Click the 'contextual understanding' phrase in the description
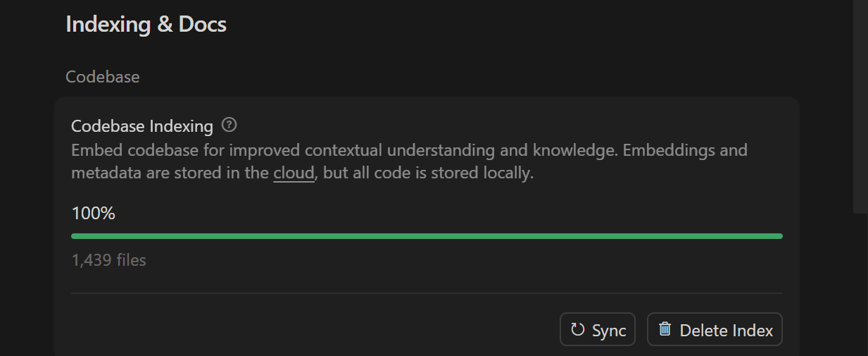Image resolution: width=868 pixels, height=356 pixels. tap(372, 150)
